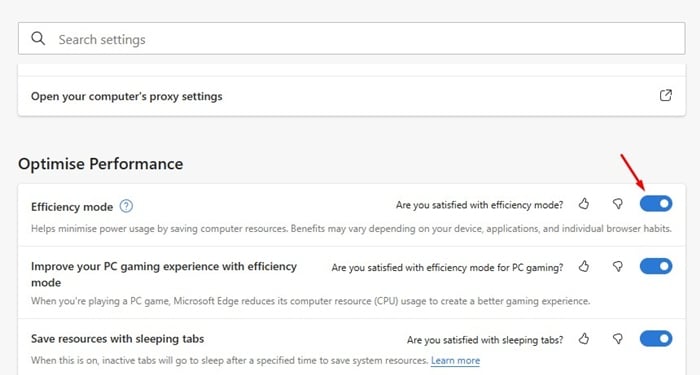Thumbs up for PC gaming efficiency mode
The image size is (700, 375).
pos(584,267)
